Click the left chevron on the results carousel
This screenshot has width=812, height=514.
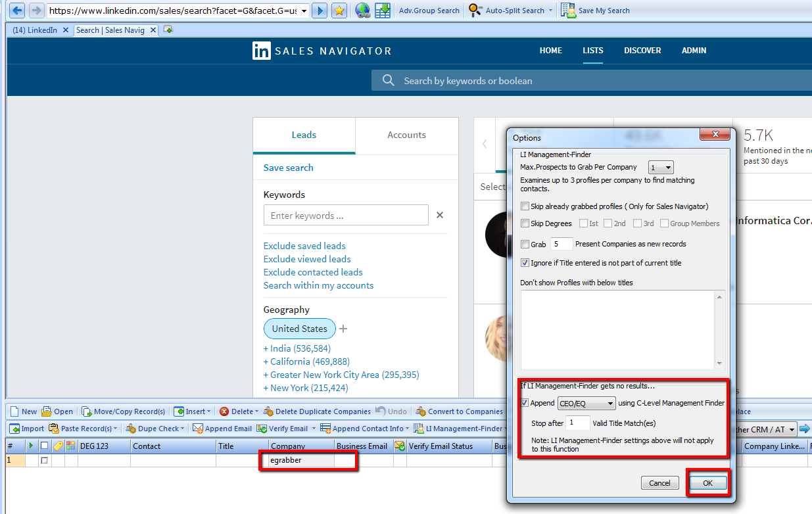[x=485, y=144]
